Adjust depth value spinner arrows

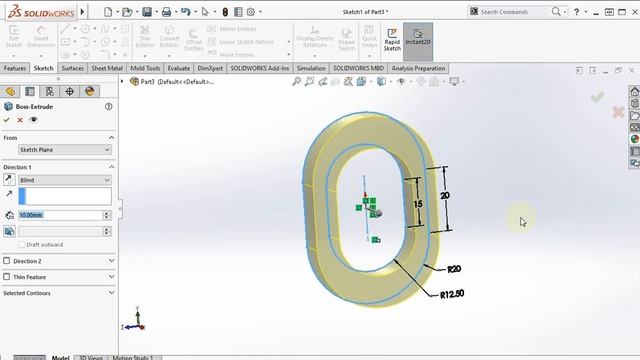click(x=107, y=215)
